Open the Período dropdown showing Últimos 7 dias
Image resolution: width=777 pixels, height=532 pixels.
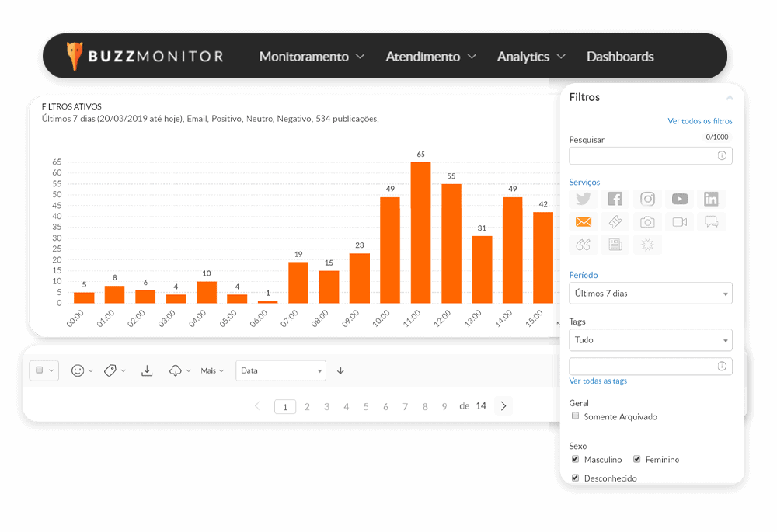[650, 294]
